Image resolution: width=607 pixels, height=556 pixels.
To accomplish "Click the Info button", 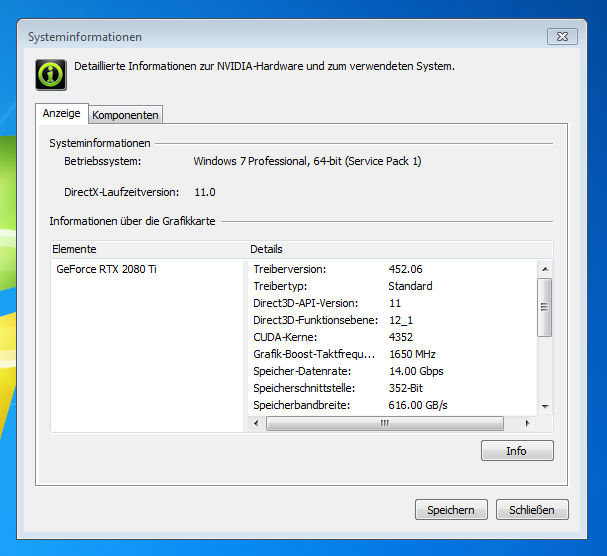I will click(517, 451).
